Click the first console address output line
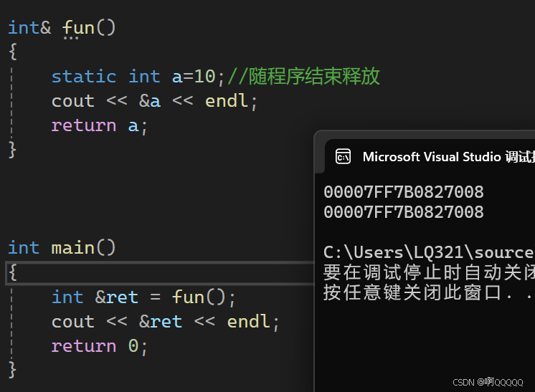The width and height of the screenshot is (535, 392). click(x=403, y=192)
